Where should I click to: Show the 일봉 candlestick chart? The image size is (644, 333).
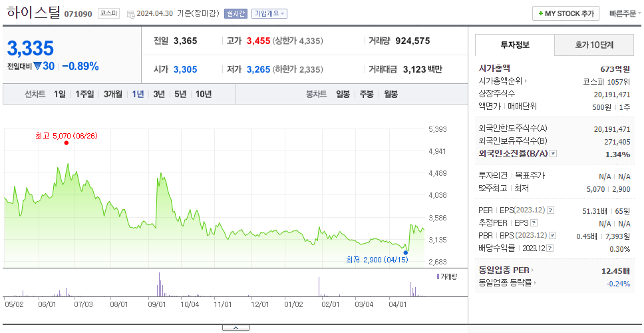coord(343,94)
